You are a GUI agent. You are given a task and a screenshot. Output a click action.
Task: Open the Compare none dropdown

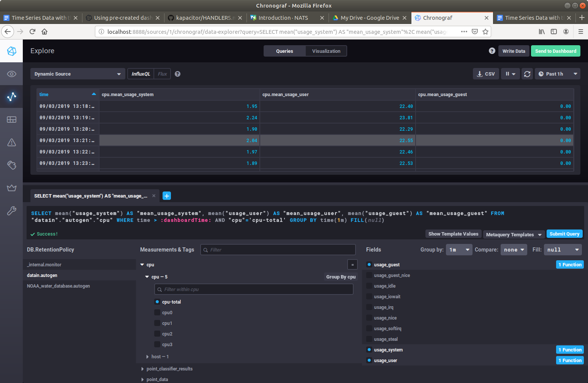[514, 250]
